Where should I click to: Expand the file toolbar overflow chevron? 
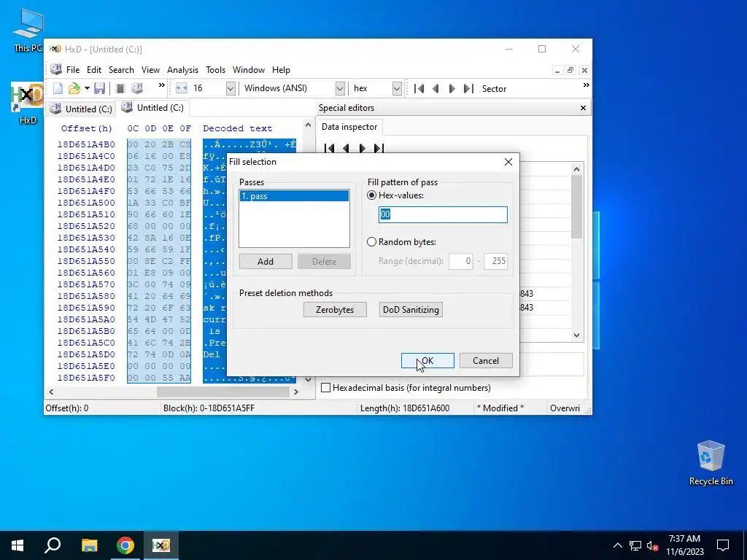pos(161,85)
